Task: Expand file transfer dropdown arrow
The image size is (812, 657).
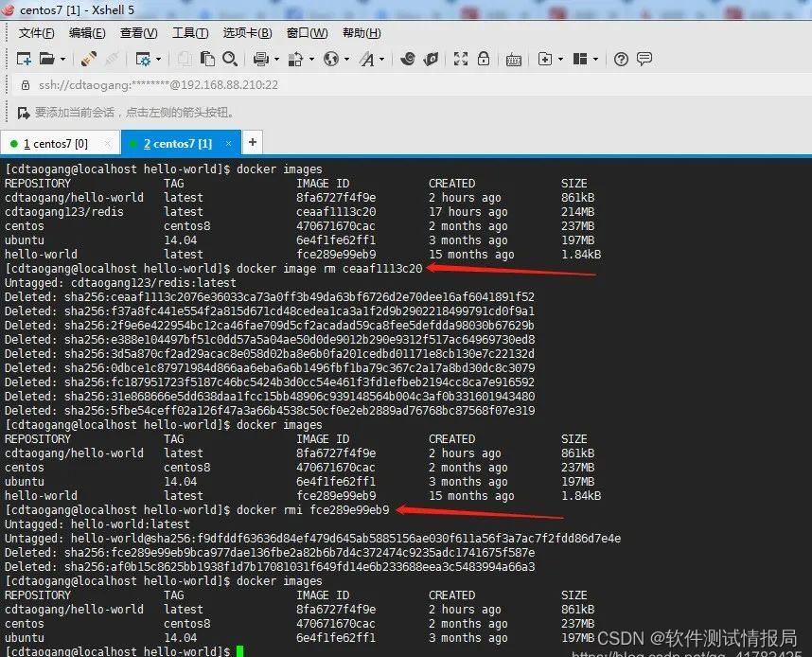Action: point(311,60)
